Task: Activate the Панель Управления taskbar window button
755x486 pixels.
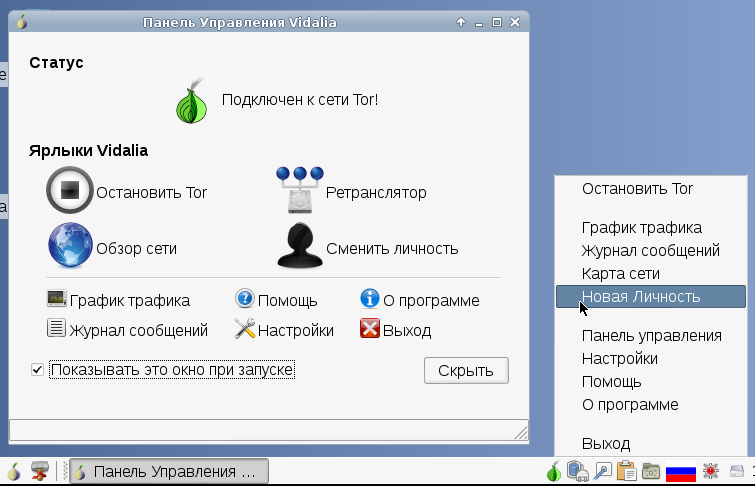Action: click(169, 472)
